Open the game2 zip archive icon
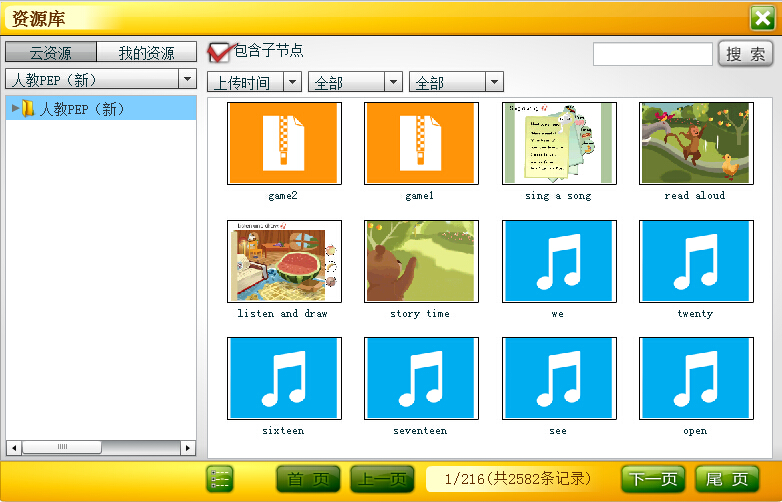782x502 pixels. click(x=284, y=143)
